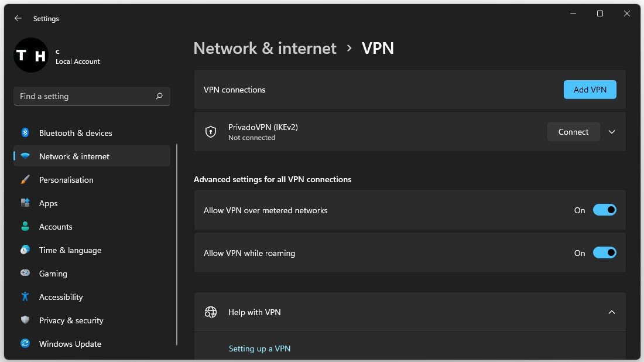Click the Find a setting search box

(x=85, y=96)
